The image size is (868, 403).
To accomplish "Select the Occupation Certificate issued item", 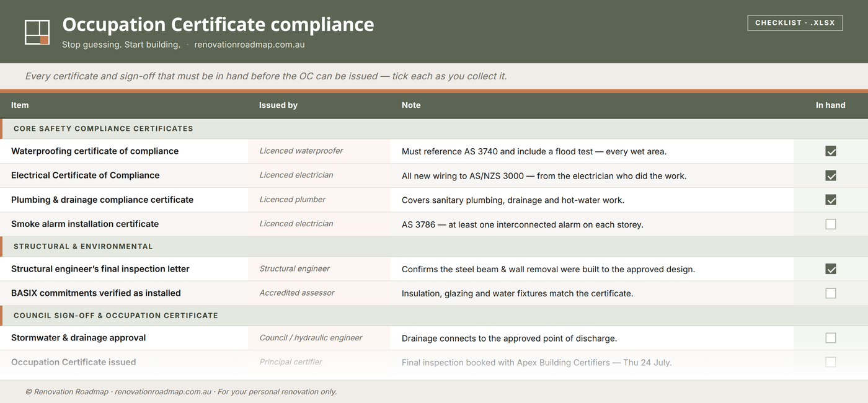I will 74,362.
